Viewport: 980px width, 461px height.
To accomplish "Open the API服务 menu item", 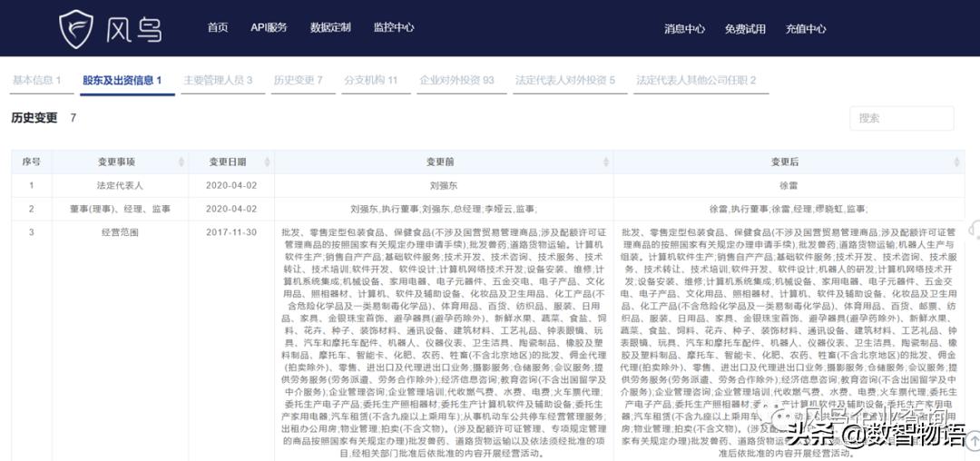I will coord(269,27).
